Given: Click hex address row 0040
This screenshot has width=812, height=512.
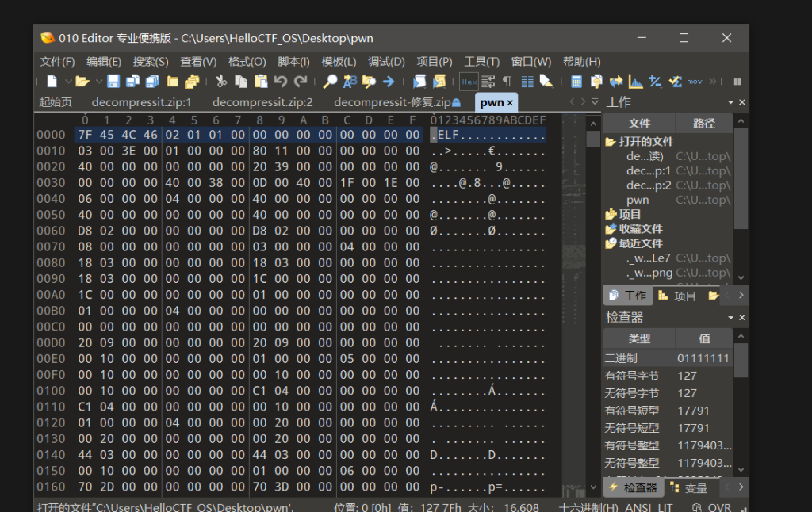Looking at the screenshot, I should tap(51, 199).
